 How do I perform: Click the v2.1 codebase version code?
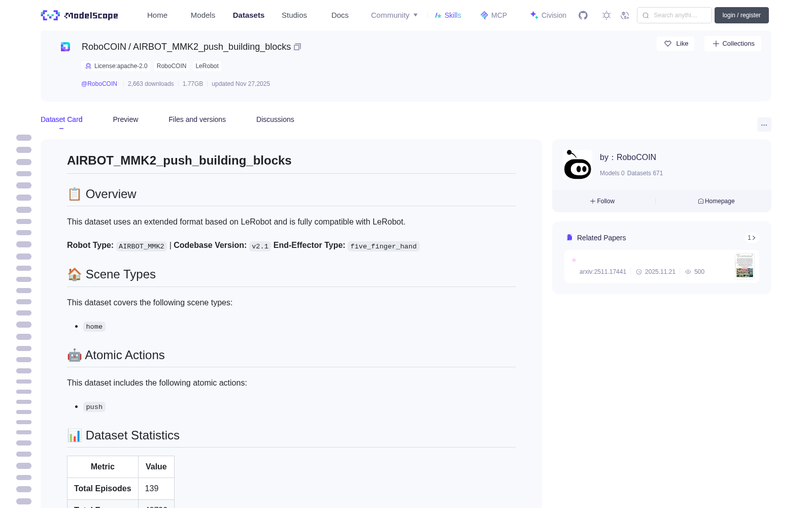click(x=260, y=246)
